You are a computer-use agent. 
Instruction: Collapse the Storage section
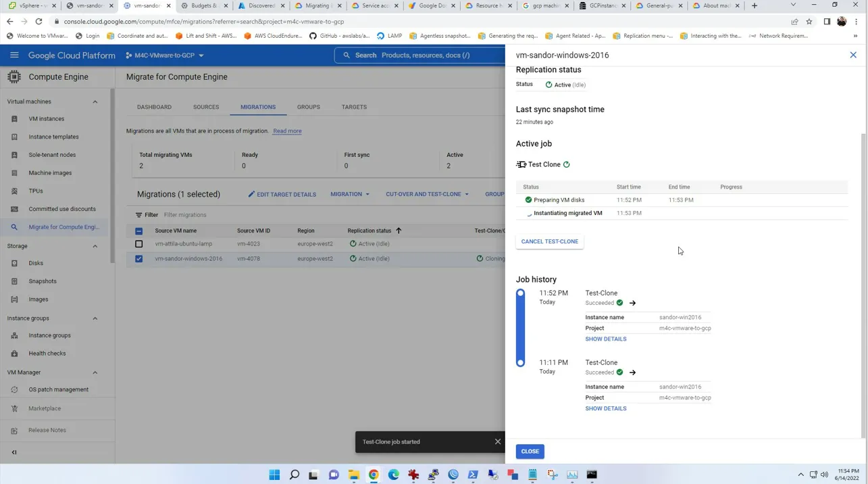[x=95, y=246]
